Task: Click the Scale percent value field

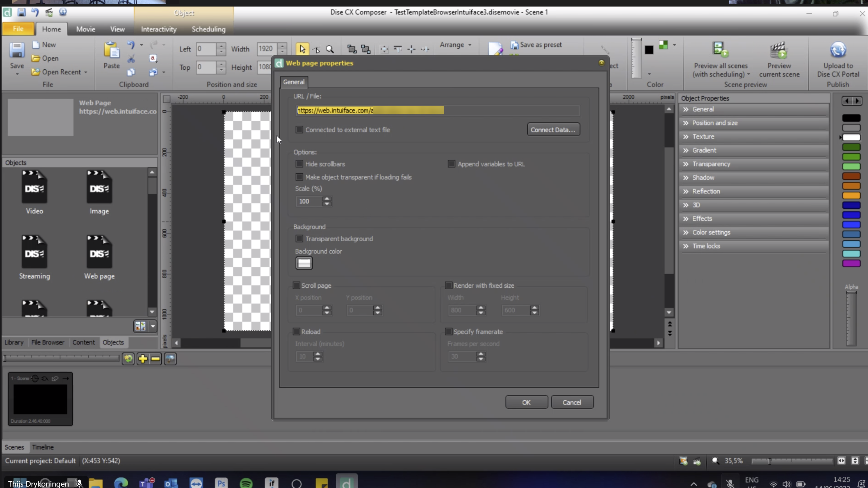Action: tap(309, 201)
